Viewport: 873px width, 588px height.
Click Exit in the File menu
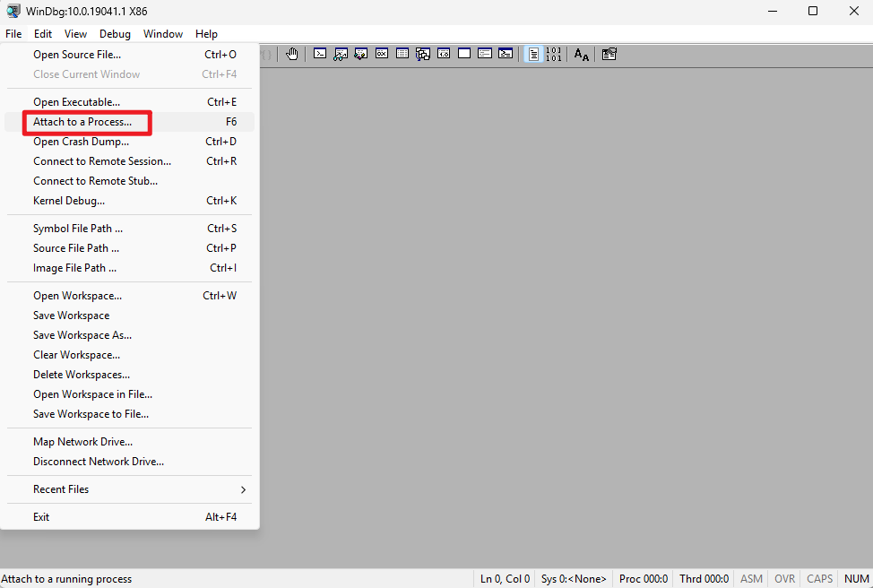point(41,517)
